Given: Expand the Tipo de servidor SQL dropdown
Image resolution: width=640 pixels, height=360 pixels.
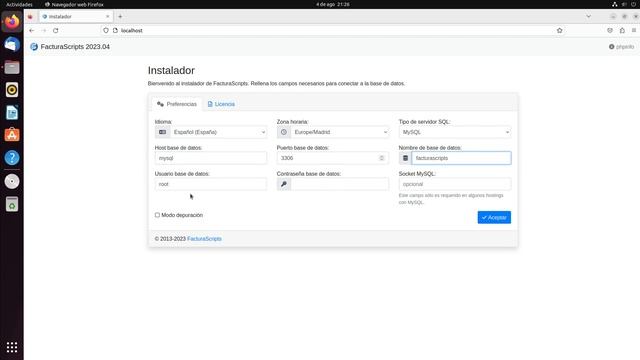Looking at the screenshot, I should click(x=455, y=132).
